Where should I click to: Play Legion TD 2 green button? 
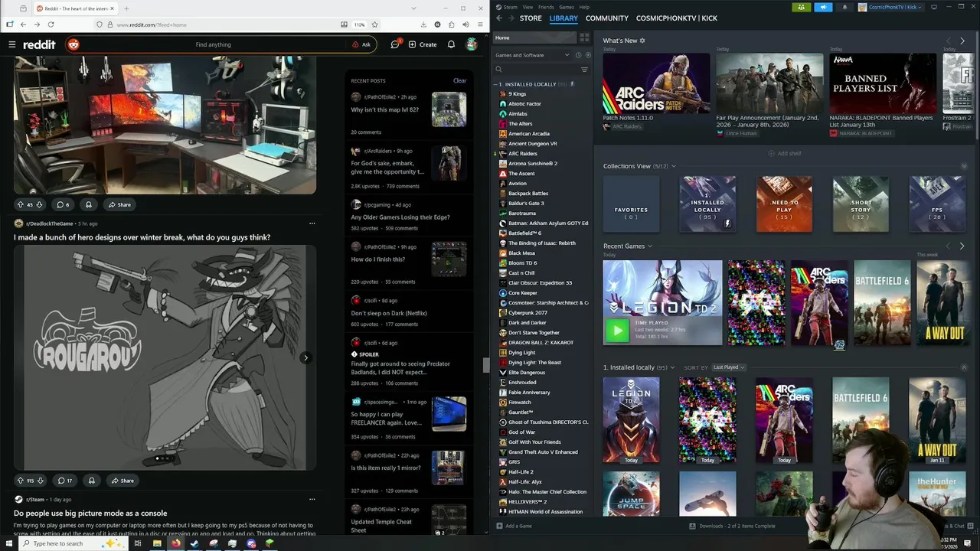point(617,331)
